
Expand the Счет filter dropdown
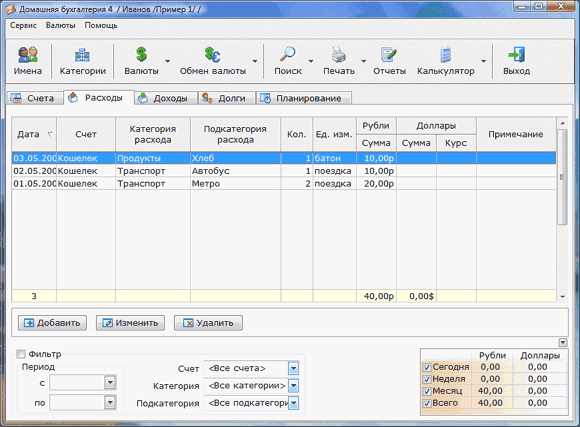coord(293,368)
